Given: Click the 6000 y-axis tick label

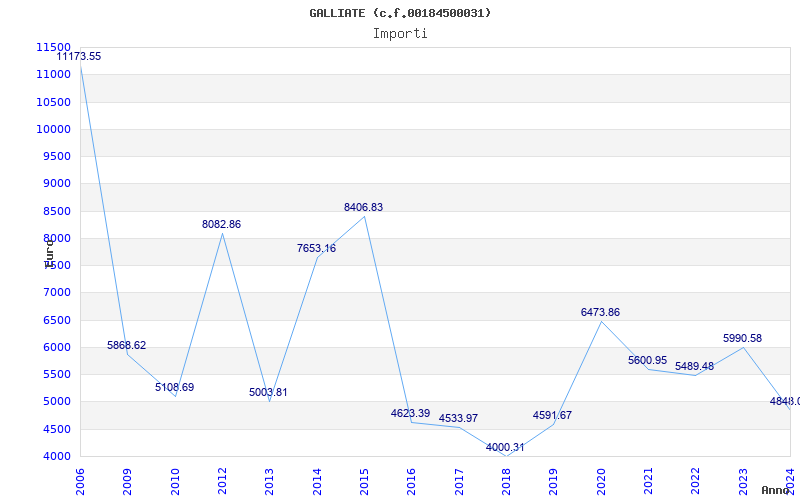Looking at the screenshot, I should tap(56, 347).
